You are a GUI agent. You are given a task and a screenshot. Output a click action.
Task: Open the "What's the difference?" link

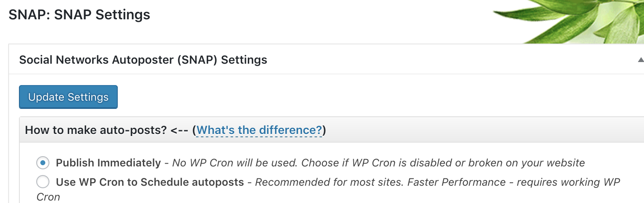(x=259, y=130)
